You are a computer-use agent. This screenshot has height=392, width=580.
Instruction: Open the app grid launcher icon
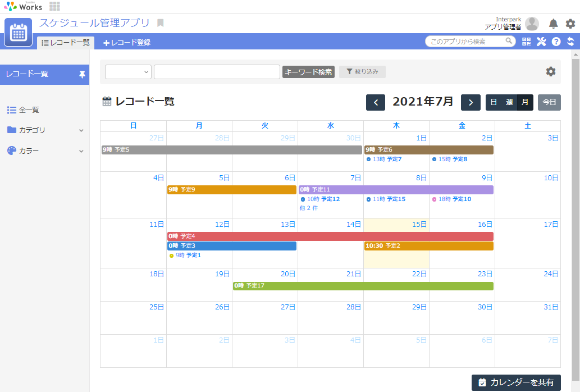tap(55, 6)
